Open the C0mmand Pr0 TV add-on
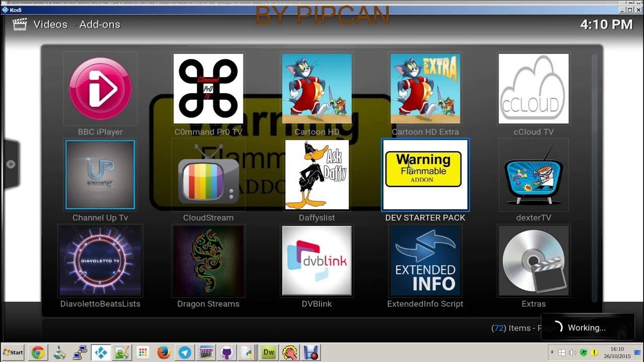This screenshot has height=362, width=644. pyautogui.click(x=208, y=88)
